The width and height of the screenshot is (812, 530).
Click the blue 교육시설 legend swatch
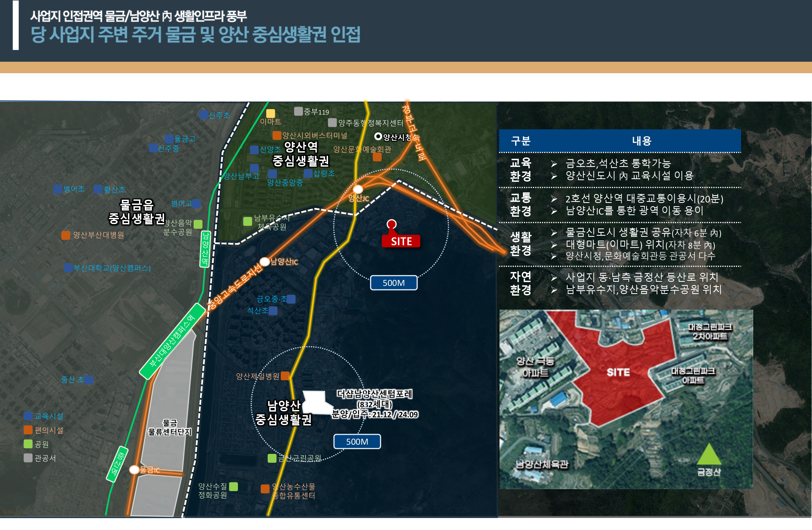click(28, 416)
